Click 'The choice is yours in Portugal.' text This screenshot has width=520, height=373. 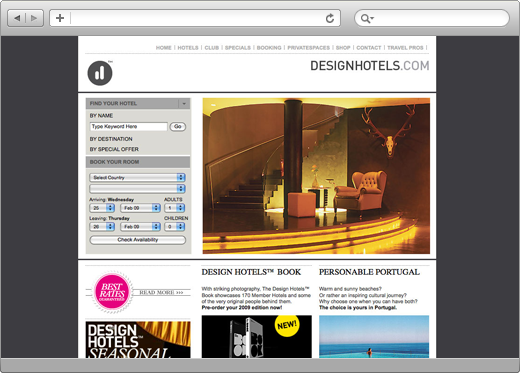point(358,308)
